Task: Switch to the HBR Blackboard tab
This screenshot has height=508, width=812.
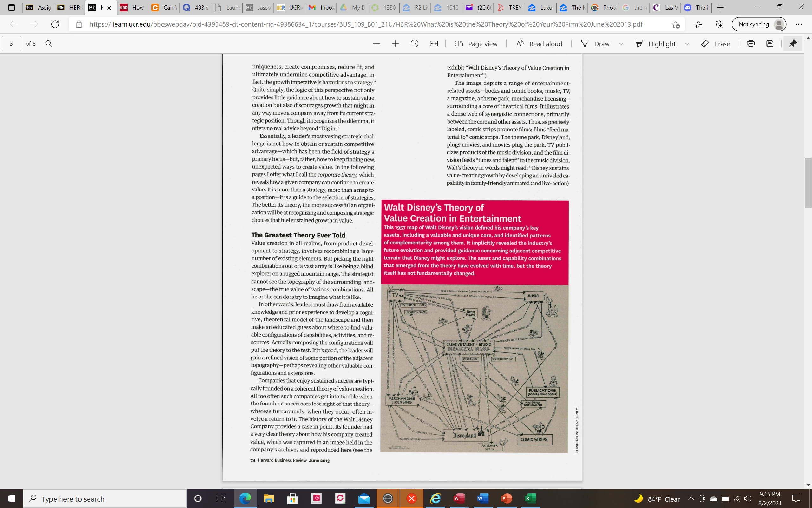Action: pos(70,7)
